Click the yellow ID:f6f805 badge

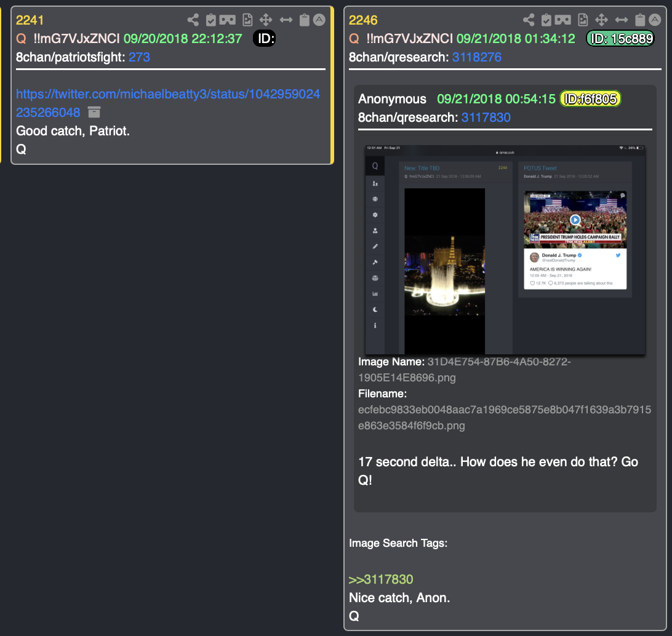click(x=591, y=99)
